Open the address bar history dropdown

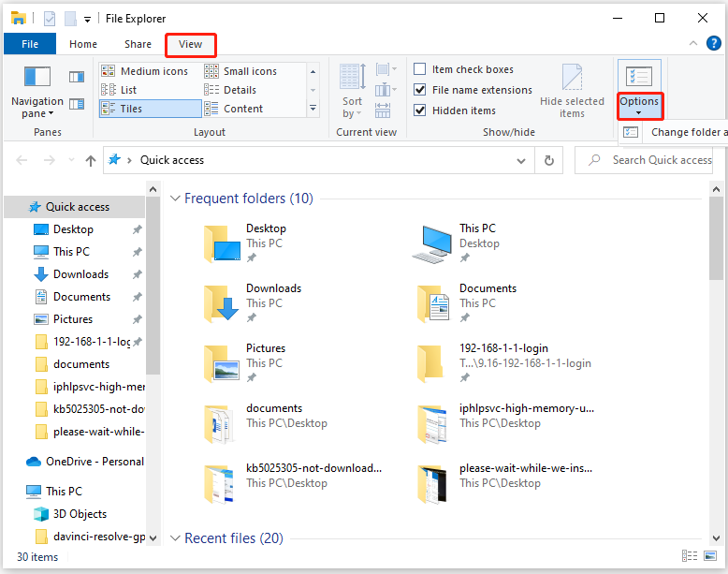click(522, 160)
